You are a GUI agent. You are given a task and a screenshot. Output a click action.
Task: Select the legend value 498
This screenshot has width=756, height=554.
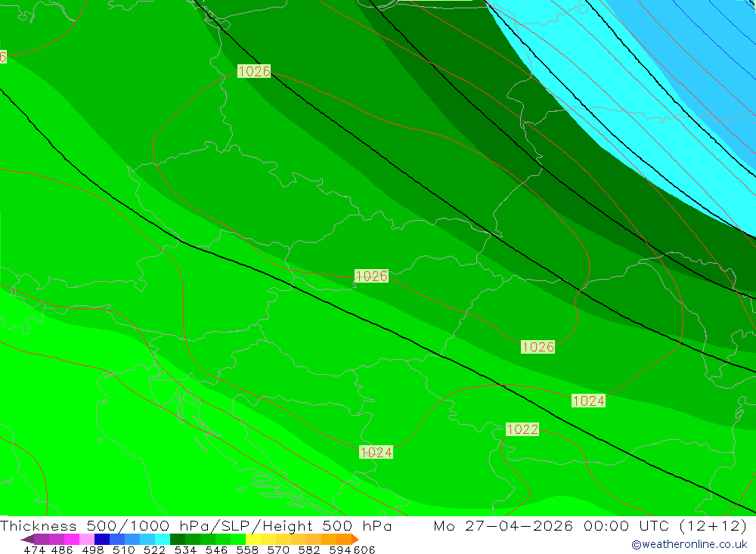(93, 549)
